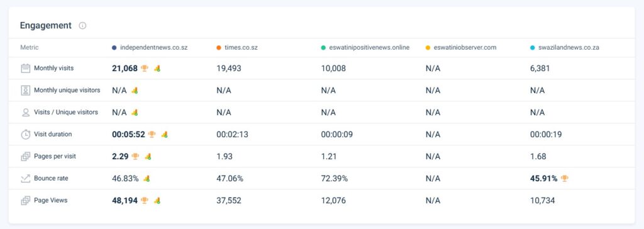Click the 47.06% bounce rate value
This screenshot has height=229, width=644.
pos(230,179)
